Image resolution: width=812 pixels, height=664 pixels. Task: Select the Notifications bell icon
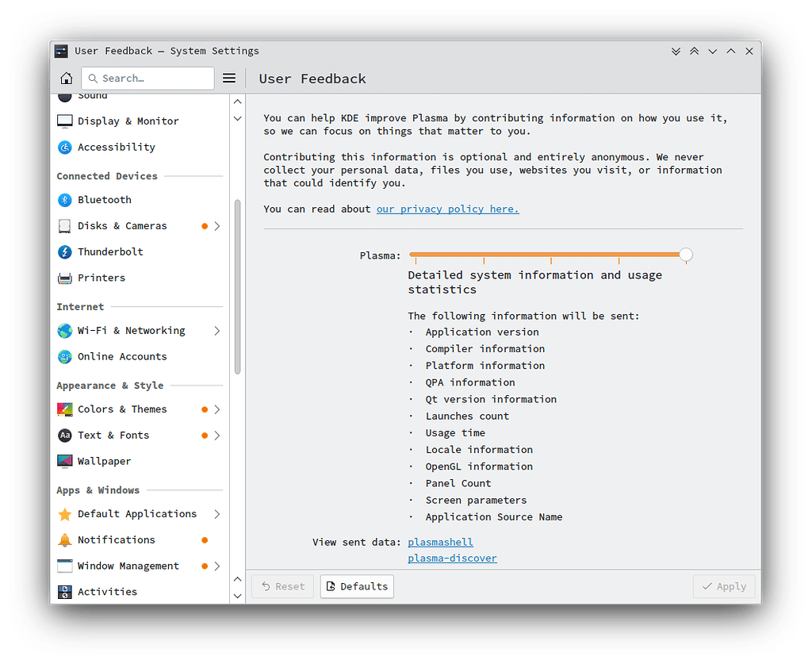pos(65,540)
